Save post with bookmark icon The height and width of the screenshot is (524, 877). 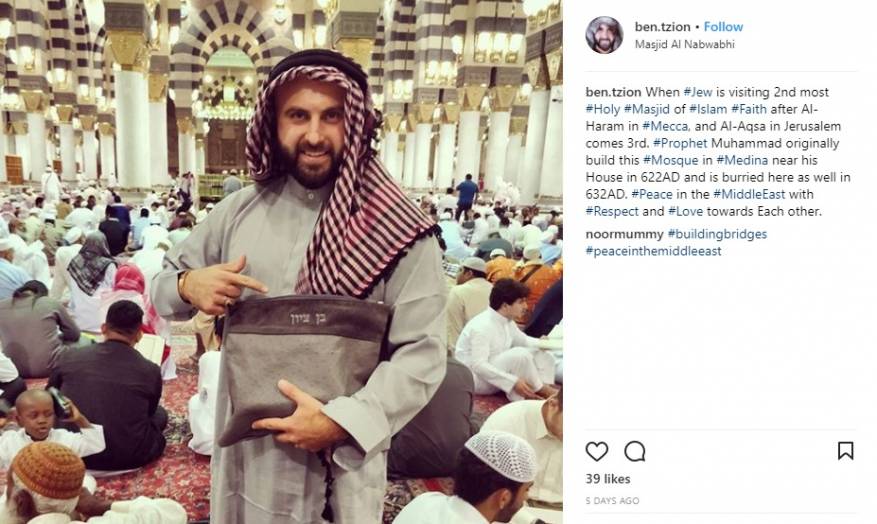coord(845,451)
